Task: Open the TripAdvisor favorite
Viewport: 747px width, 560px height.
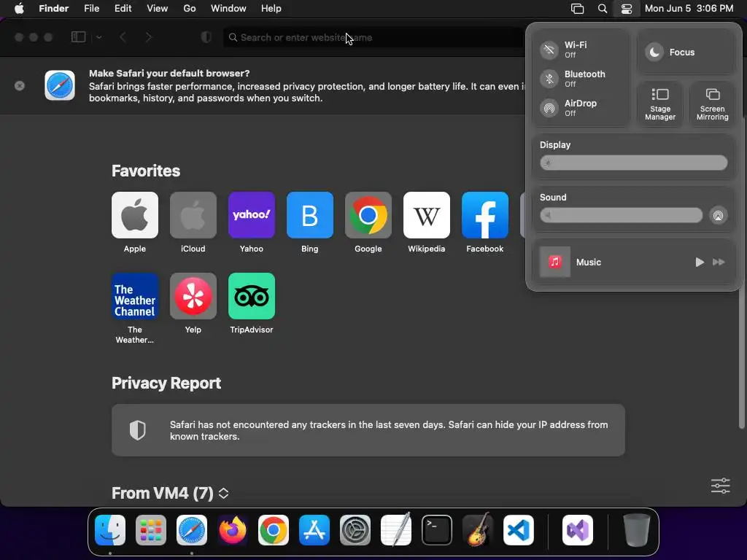Action: click(252, 296)
